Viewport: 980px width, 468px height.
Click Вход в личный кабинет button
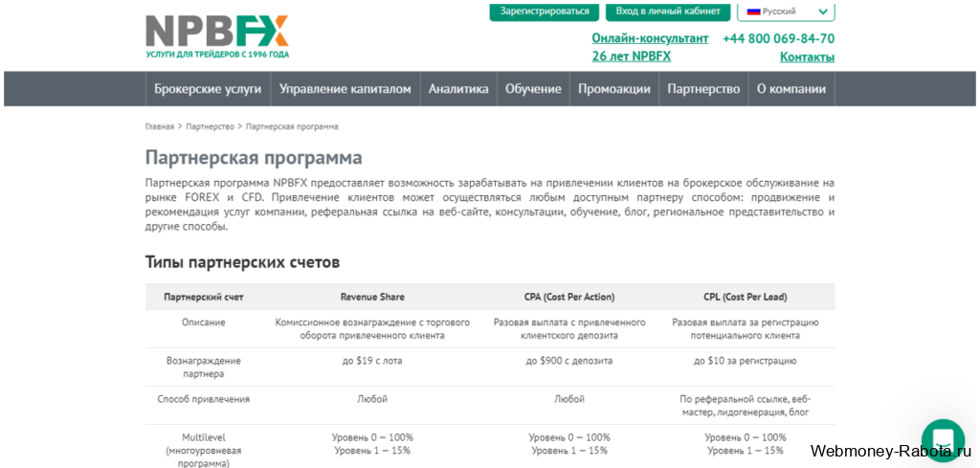[668, 11]
